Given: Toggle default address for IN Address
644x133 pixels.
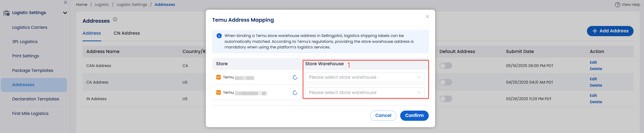Looking at the screenshot, I should coord(446,99).
